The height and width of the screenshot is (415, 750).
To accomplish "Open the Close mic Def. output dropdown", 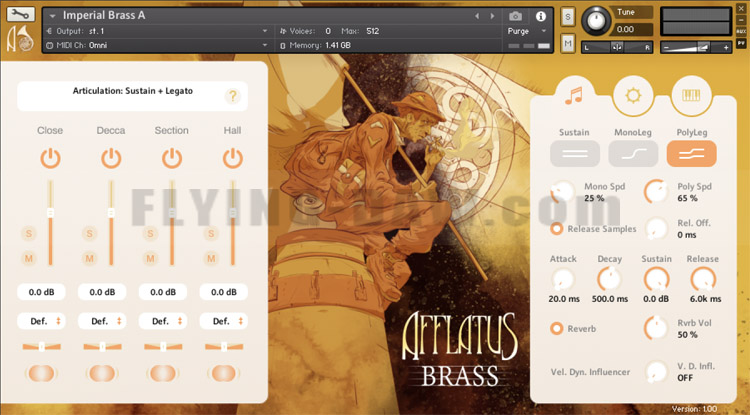I will pos(41,321).
